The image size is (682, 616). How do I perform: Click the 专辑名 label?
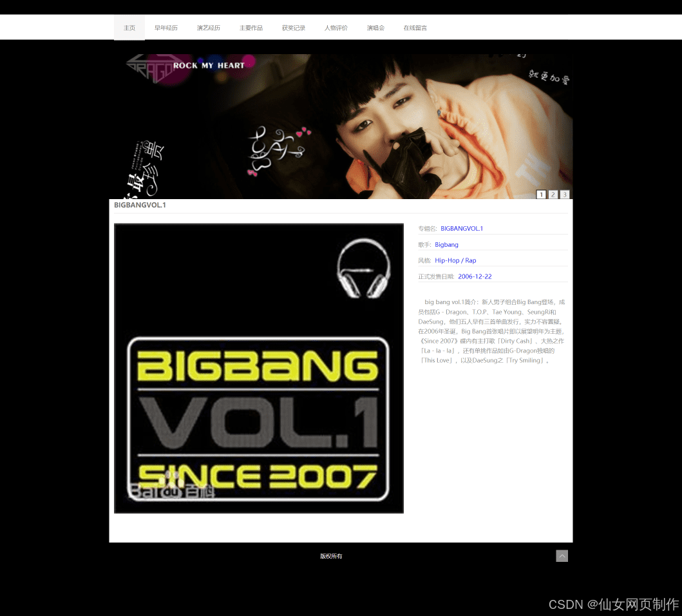[428, 229]
